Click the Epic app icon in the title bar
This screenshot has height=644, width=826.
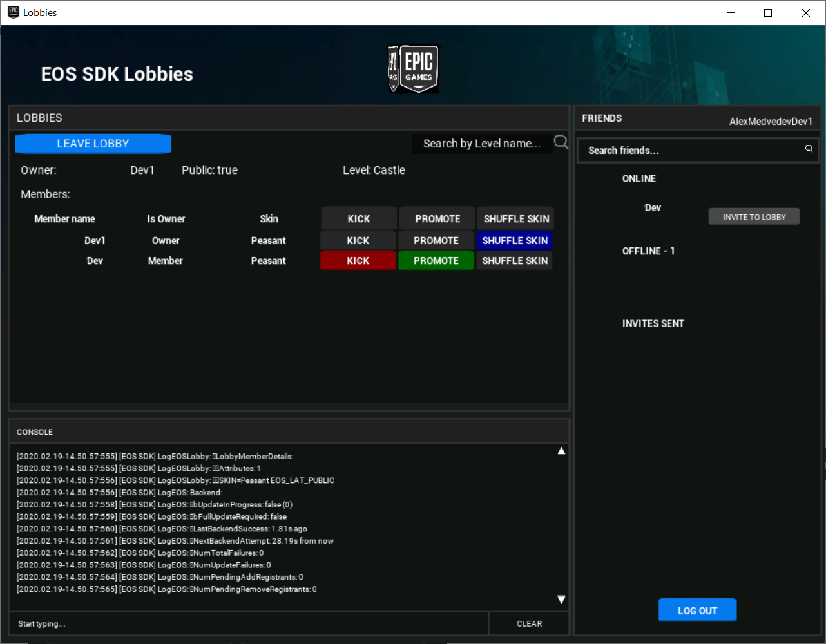click(x=12, y=12)
